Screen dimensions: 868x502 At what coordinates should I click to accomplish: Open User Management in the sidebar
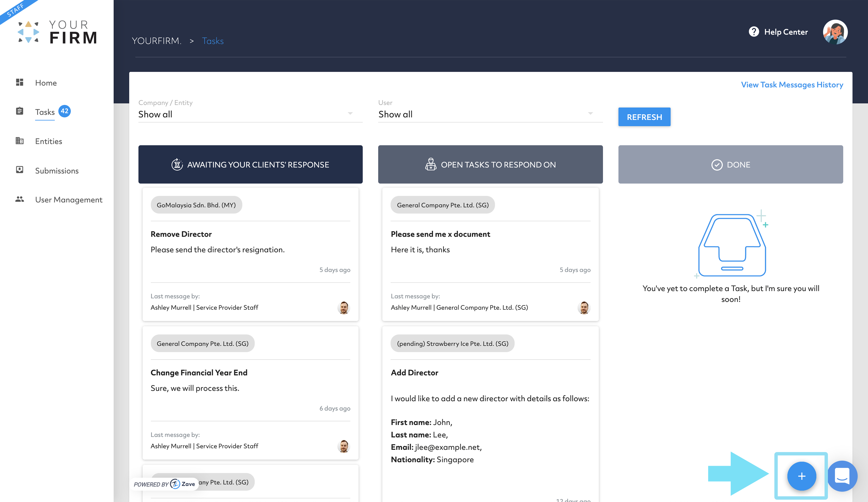click(69, 200)
